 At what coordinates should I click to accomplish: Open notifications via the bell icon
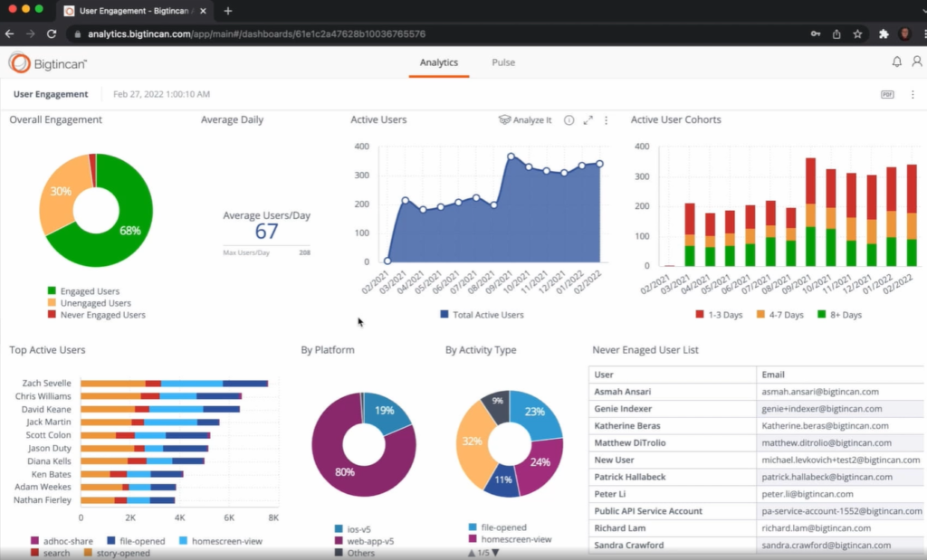click(x=896, y=62)
